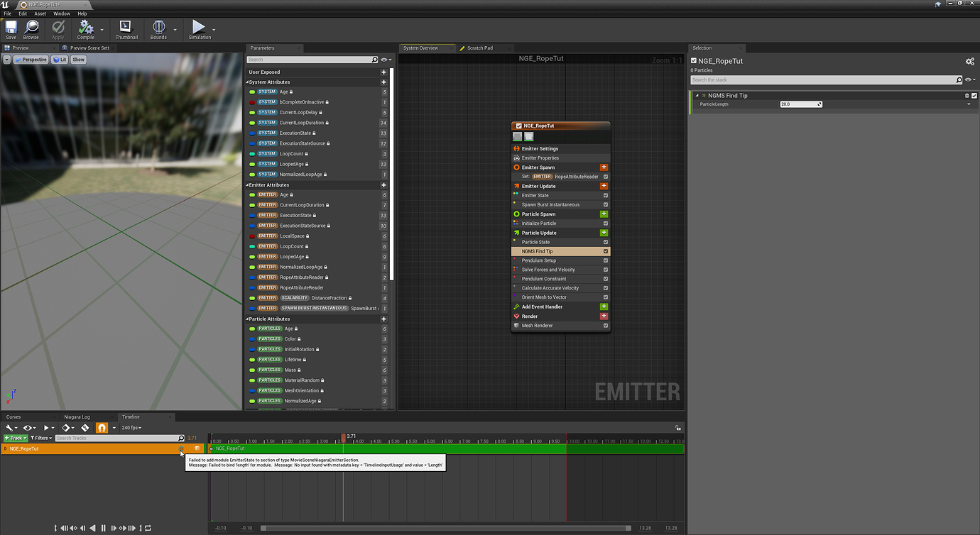Click the Save toolbar icon

point(11,29)
